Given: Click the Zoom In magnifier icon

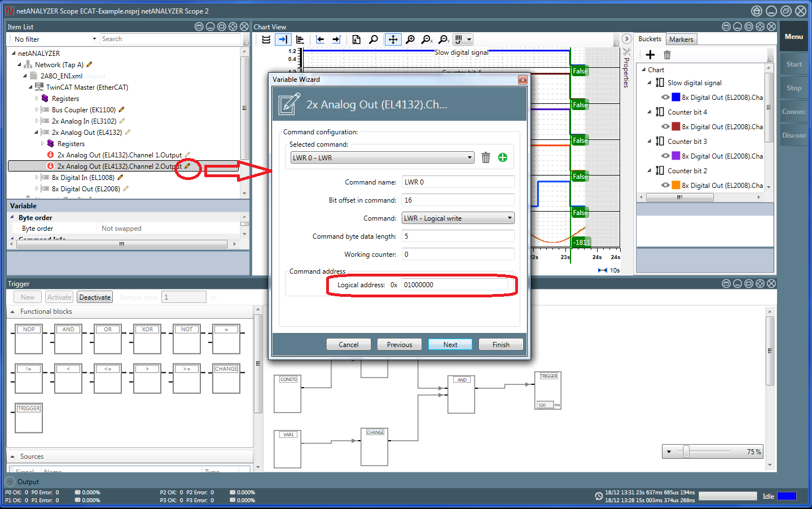Looking at the screenshot, I should tap(410, 39).
